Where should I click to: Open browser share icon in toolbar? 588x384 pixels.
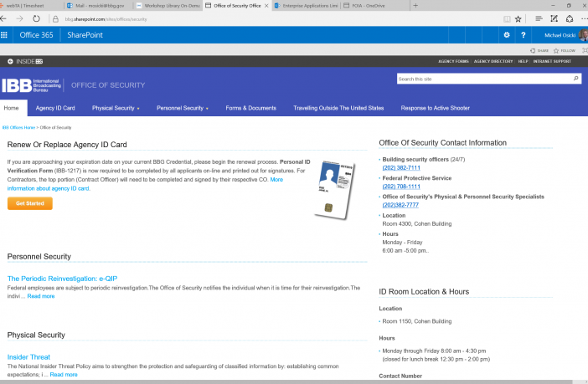(570, 18)
